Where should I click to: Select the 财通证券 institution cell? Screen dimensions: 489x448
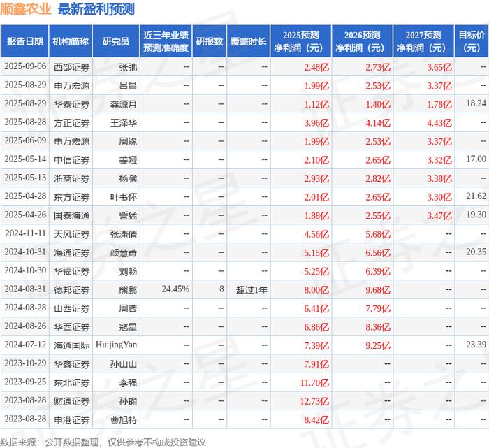click(x=72, y=401)
